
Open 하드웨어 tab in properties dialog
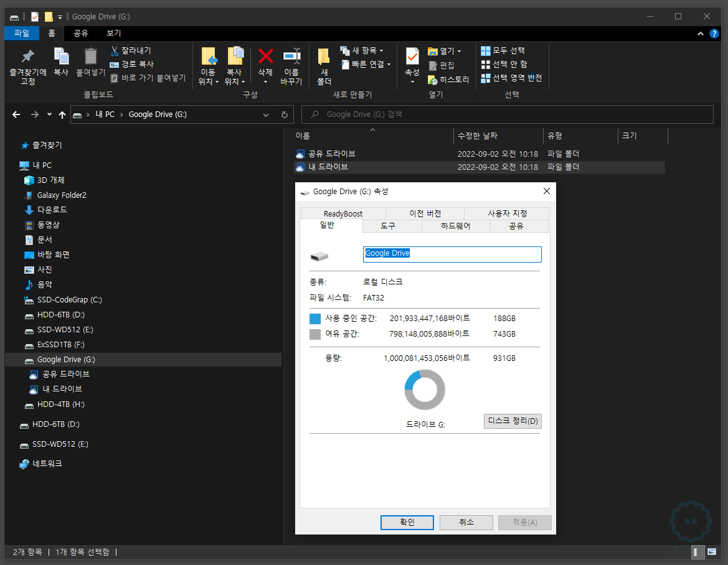[455, 226]
